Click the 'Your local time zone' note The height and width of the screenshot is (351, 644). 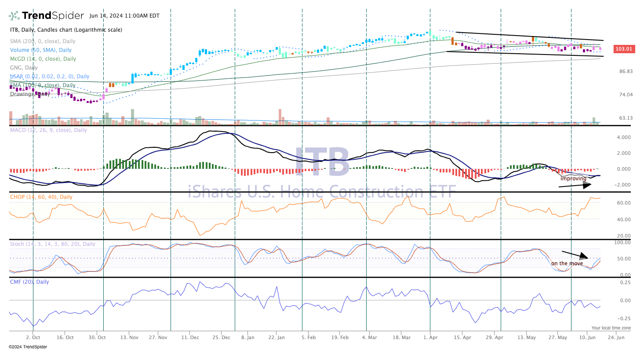611,328
